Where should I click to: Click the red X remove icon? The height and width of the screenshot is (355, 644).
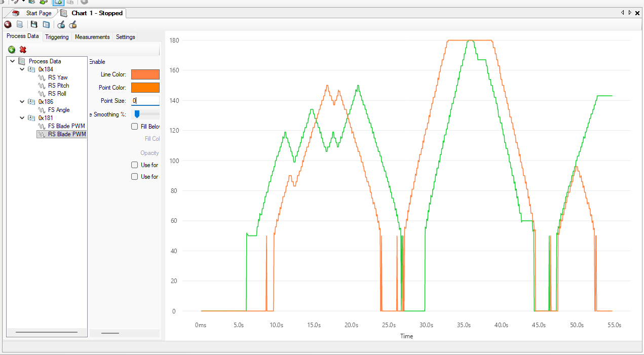tap(23, 50)
